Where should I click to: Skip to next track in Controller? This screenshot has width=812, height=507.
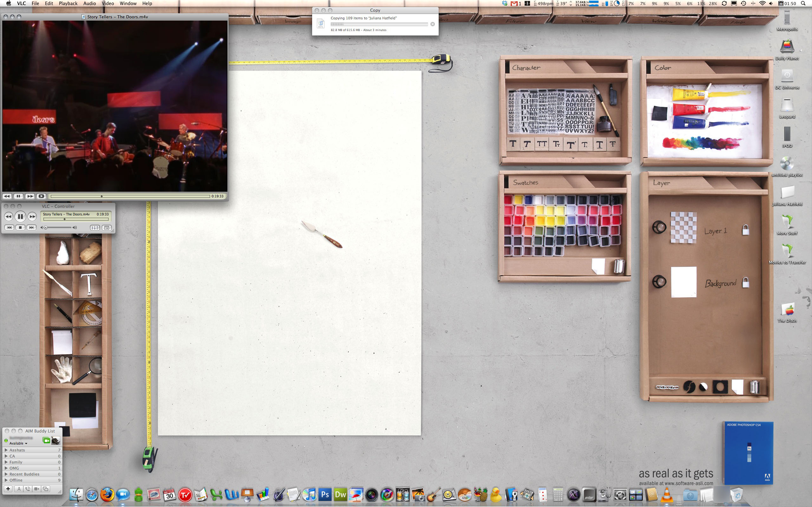point(31,228)
